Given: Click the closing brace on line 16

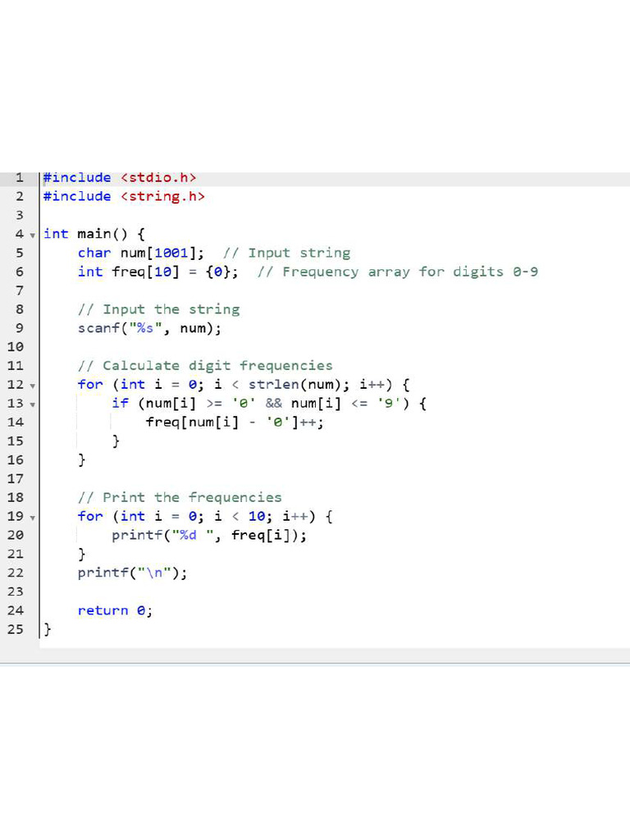Looking at the screenshot, I should click(81, 459).
